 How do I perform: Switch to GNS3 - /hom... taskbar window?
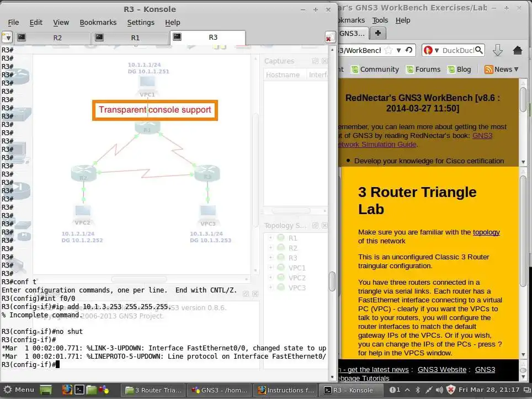(x=220, y=390)
